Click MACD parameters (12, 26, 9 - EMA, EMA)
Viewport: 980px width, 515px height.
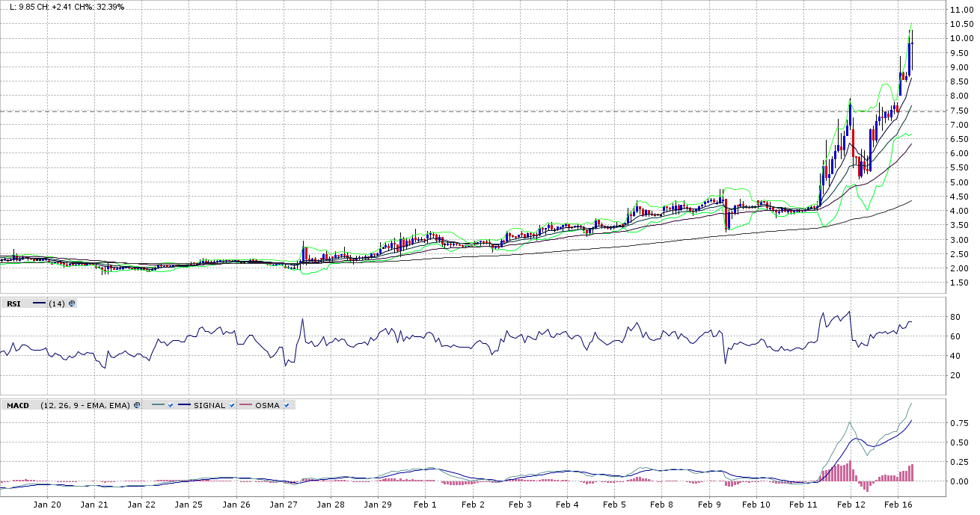click(85, 405)
